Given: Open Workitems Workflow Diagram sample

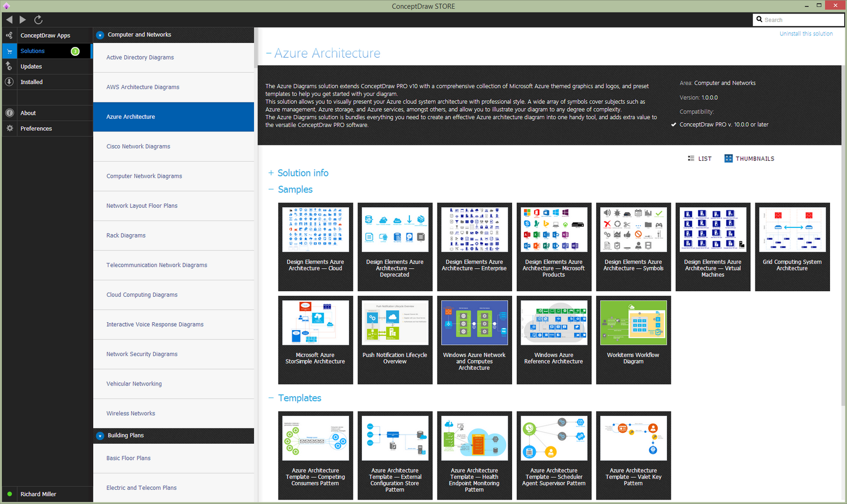Looking at the screenshot, I should [x=634, y=340].
